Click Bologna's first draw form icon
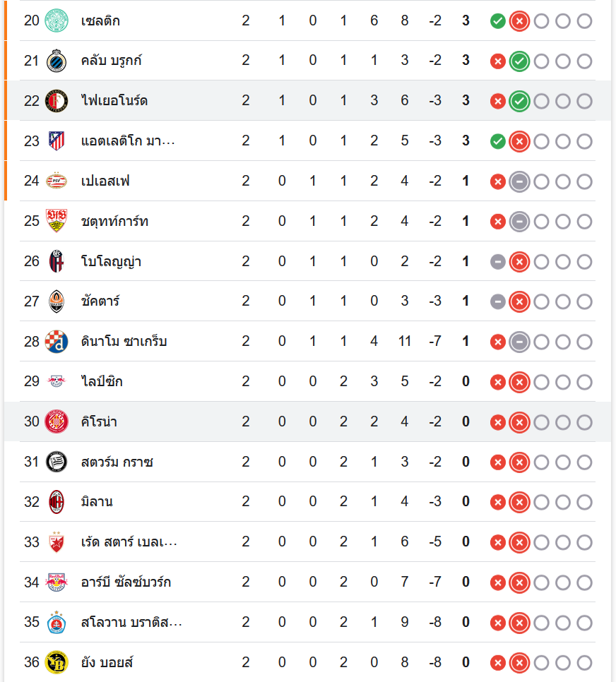Image resolution: width=616 pixels, height=682 pixels. coord(497,262)
